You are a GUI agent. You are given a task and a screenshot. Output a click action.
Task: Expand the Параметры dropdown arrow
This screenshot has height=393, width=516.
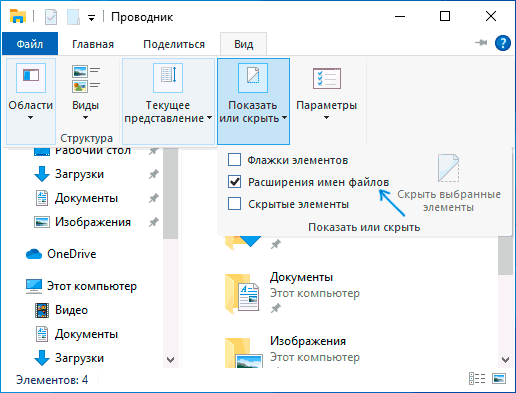(x=326, y=118)
